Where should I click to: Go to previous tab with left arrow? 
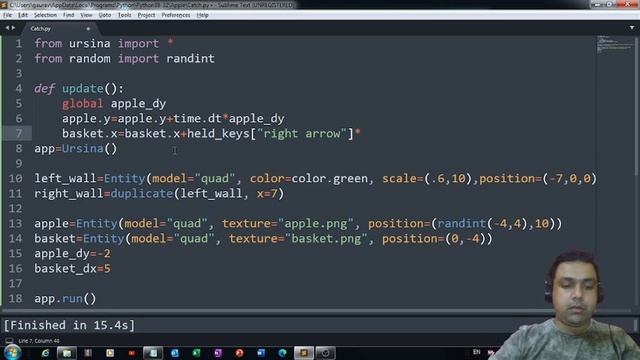point(7,28)
